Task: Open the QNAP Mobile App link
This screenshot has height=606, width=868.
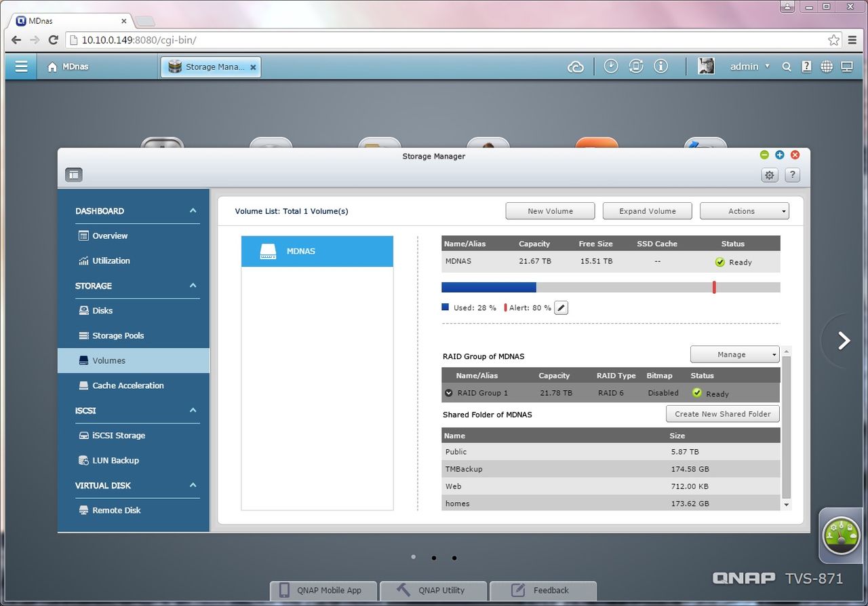Action: click(323, 590)
